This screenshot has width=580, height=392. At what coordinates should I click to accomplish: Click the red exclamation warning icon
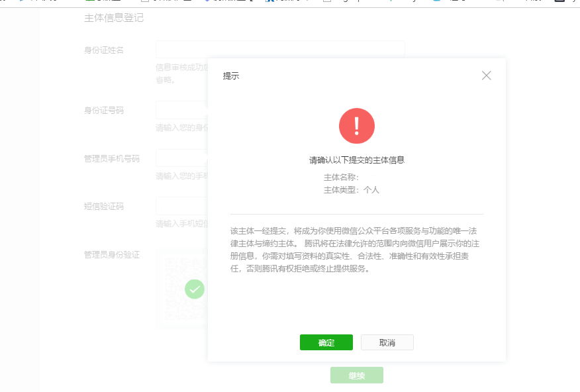click(x=357, y=126)
